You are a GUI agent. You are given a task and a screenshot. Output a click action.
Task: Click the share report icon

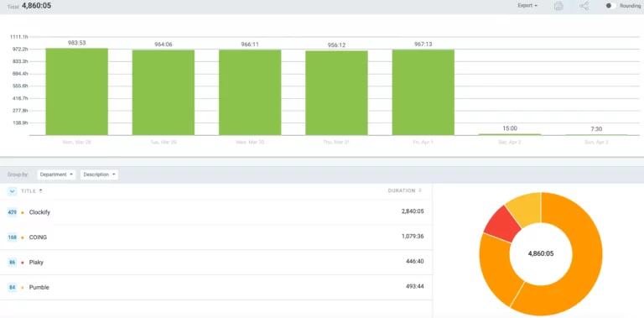(x=584, y=6)
